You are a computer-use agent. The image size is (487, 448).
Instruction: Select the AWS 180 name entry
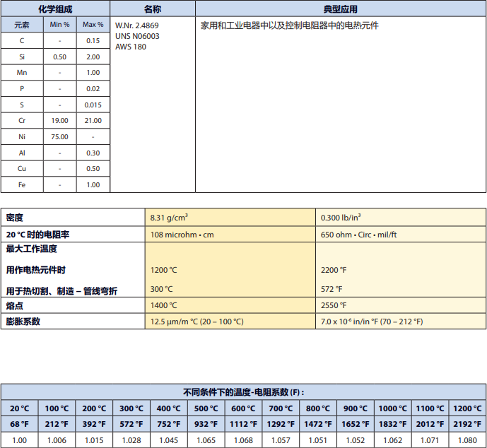131,47
